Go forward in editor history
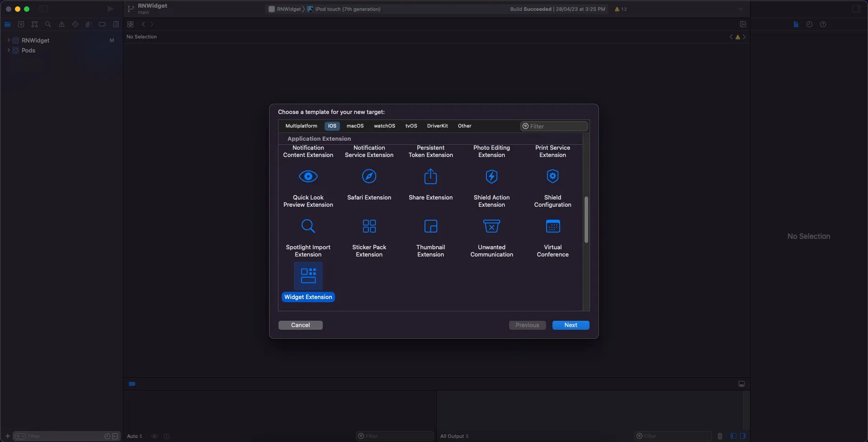Screen dimensions: 868x442 (x=151, y=24)
